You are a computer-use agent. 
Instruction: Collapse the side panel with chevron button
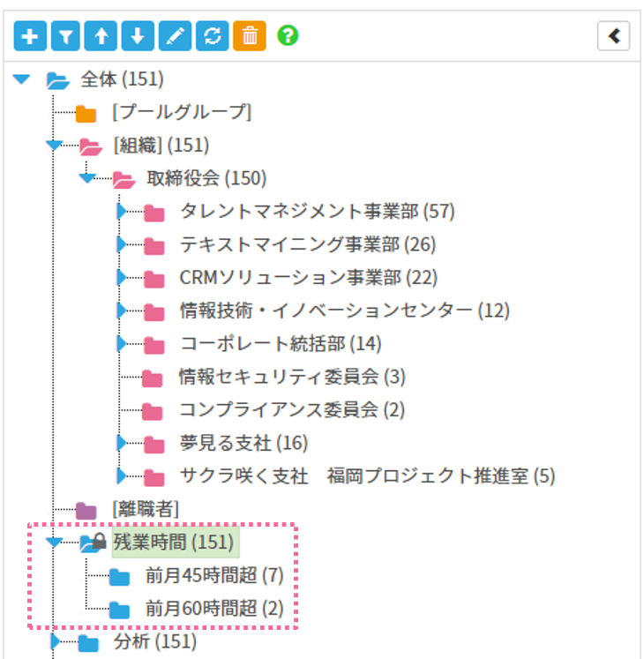[613, 36]
